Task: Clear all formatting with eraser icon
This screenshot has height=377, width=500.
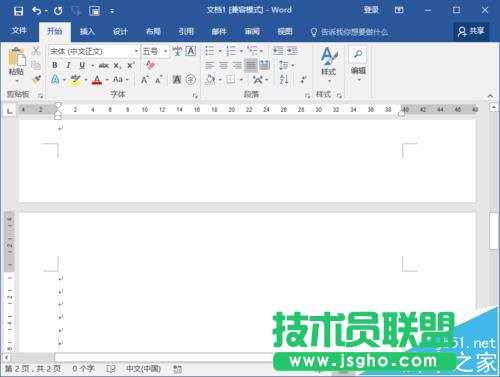Action: coord(150,65)
